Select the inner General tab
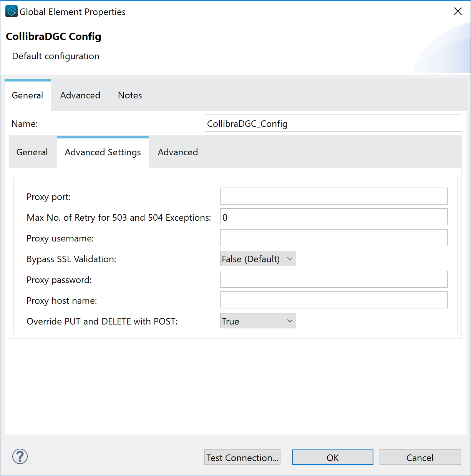 coord(32,152)
